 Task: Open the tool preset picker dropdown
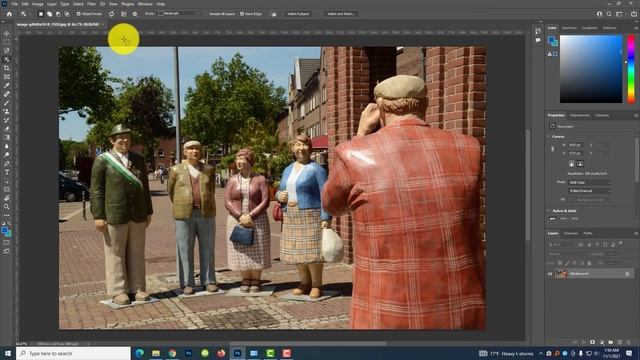25,14
